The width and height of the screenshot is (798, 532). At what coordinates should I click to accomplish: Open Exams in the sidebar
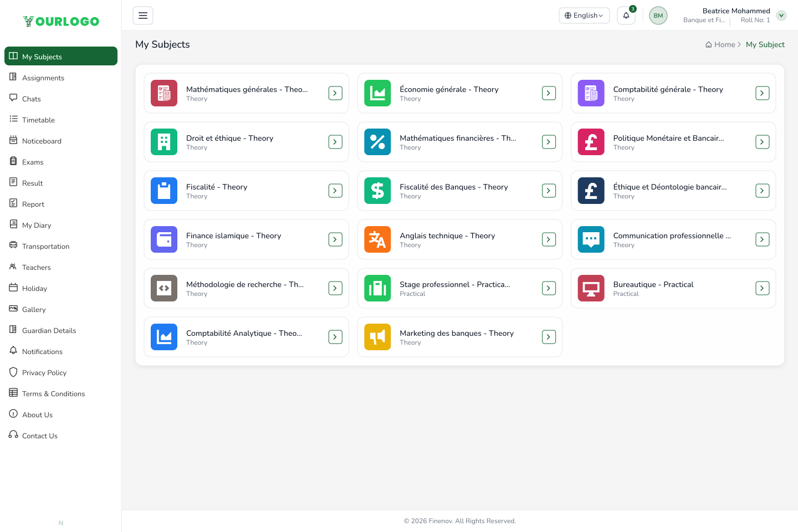[x=61, y=162]
